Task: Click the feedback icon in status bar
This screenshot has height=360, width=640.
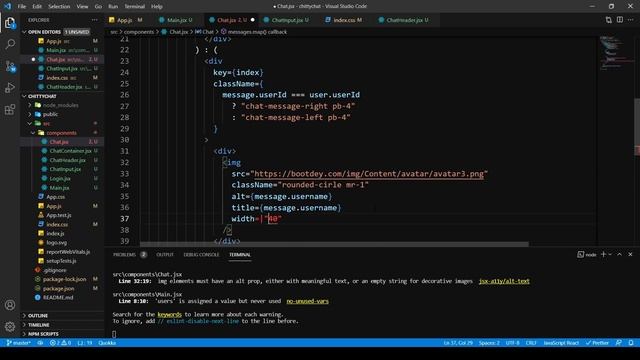Action: 619,343
